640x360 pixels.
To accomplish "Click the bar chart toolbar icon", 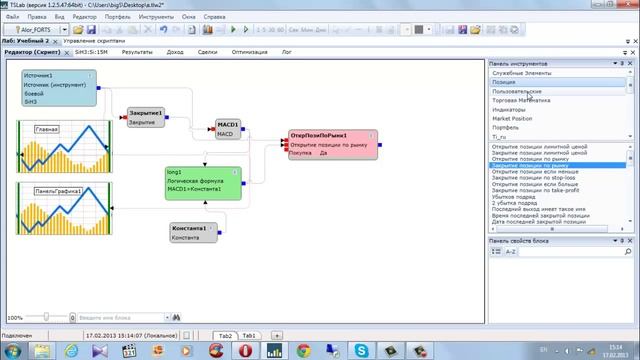I will (207, 30).
